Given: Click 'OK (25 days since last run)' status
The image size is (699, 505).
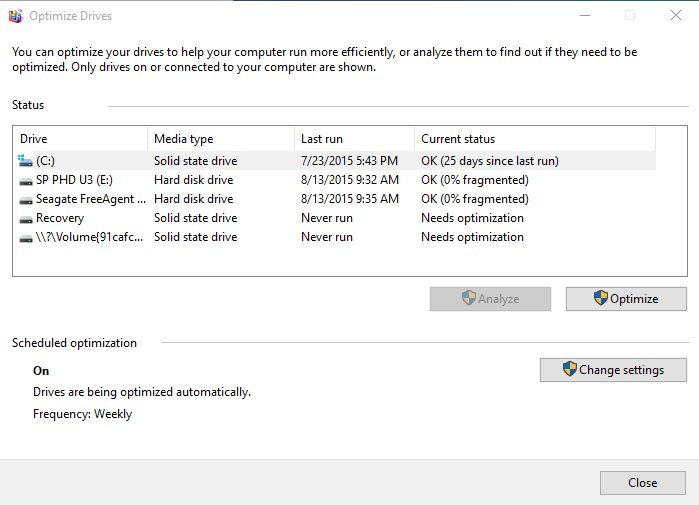Looking at the screenshot, I should point(489,161).
